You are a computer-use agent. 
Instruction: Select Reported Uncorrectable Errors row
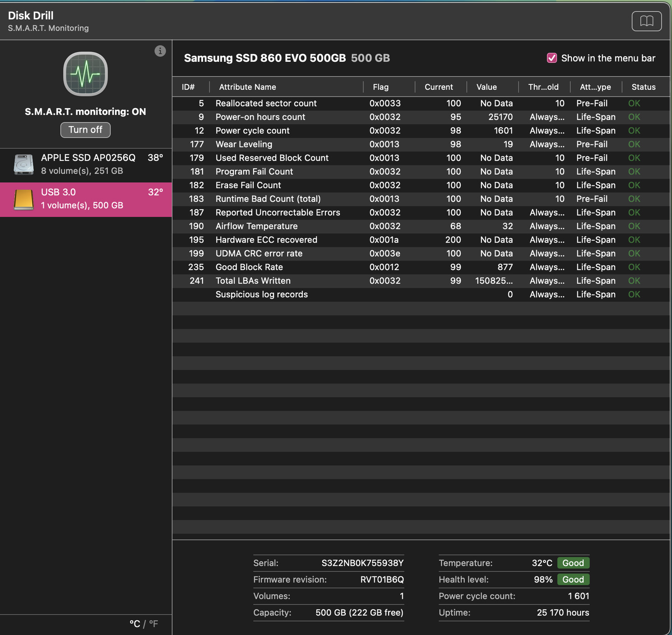point(421,212)
